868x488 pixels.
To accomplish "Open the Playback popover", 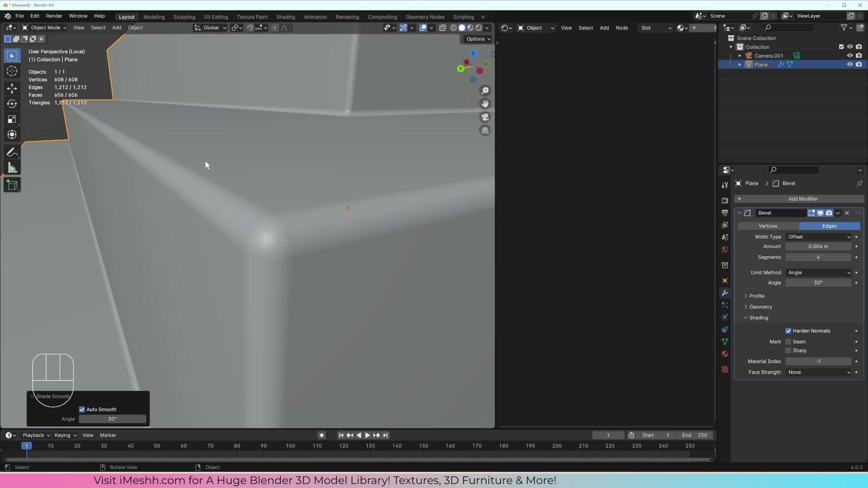I will [x=36, y=435].
